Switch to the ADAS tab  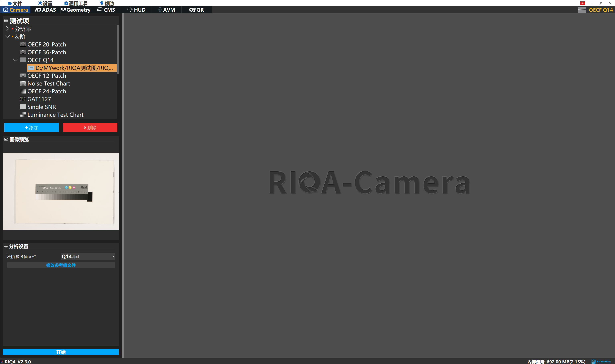45,10
